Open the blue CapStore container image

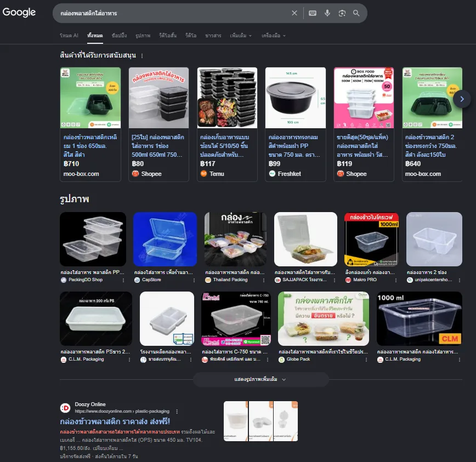point(165,239)
